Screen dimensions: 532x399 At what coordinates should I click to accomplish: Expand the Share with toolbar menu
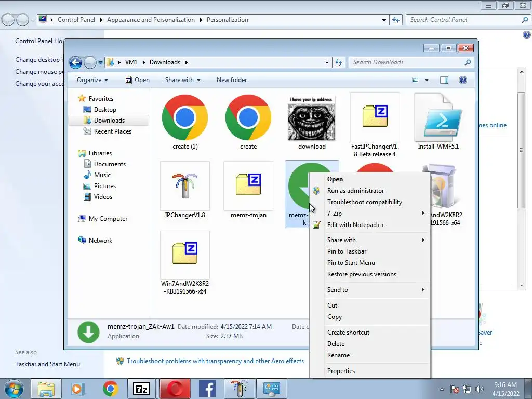182,80
